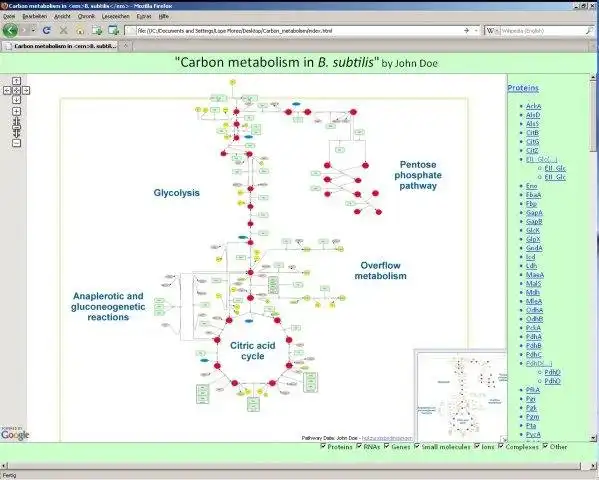
Task: Zoom in with the map plus button
Action: tap(16, 112)
